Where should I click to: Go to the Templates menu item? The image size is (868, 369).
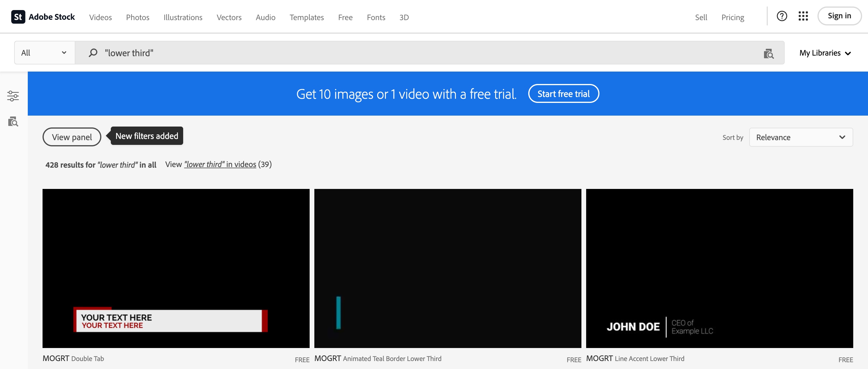[306, 17]
